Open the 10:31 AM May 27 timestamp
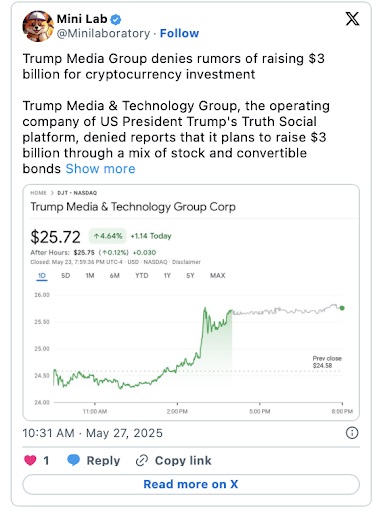 coord(93,433)
